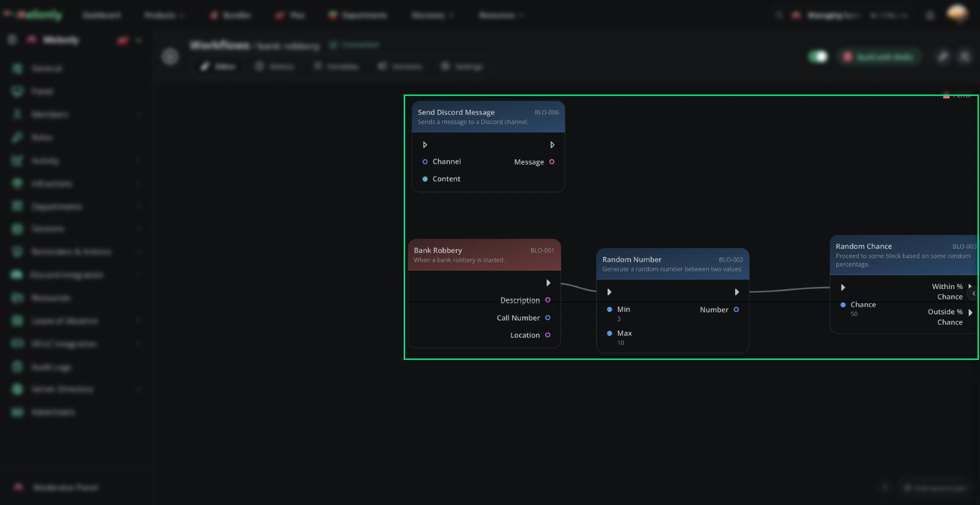Click the Outside % Chance output arrow
The width and height of the screenshot is (980, 505).
pos(970,312)
